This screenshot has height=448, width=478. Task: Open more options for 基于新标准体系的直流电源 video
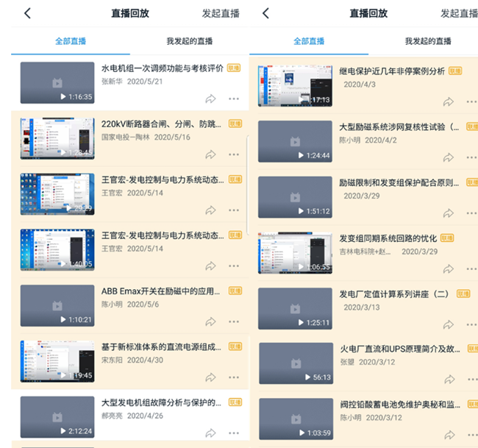click(234, 377)
